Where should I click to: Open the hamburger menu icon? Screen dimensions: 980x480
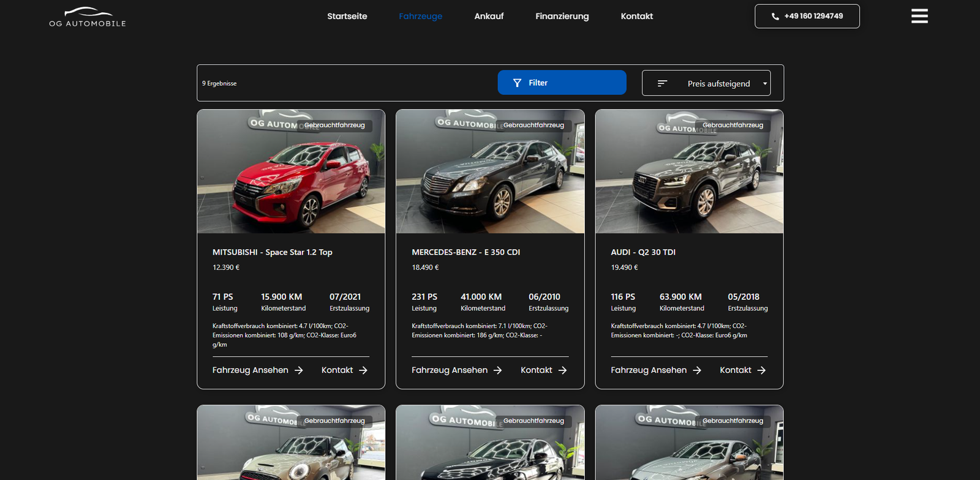point(919,16)
